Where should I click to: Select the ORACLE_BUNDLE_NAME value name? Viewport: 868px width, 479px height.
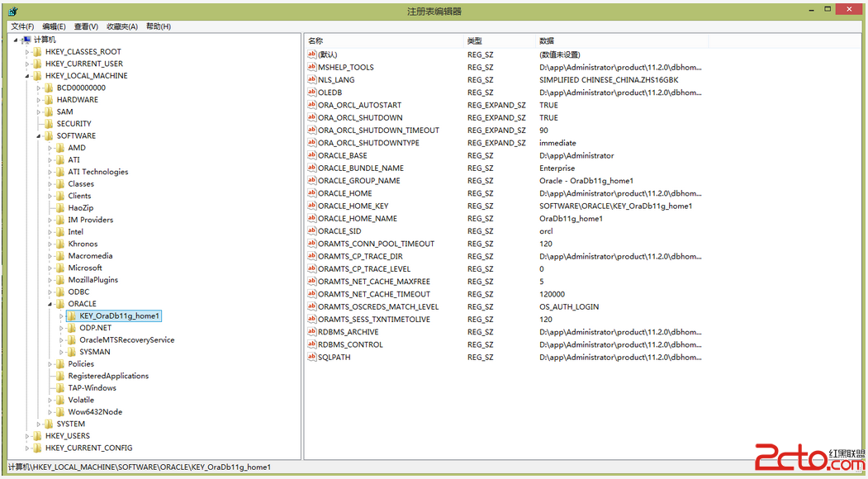(x=361, y=168)
